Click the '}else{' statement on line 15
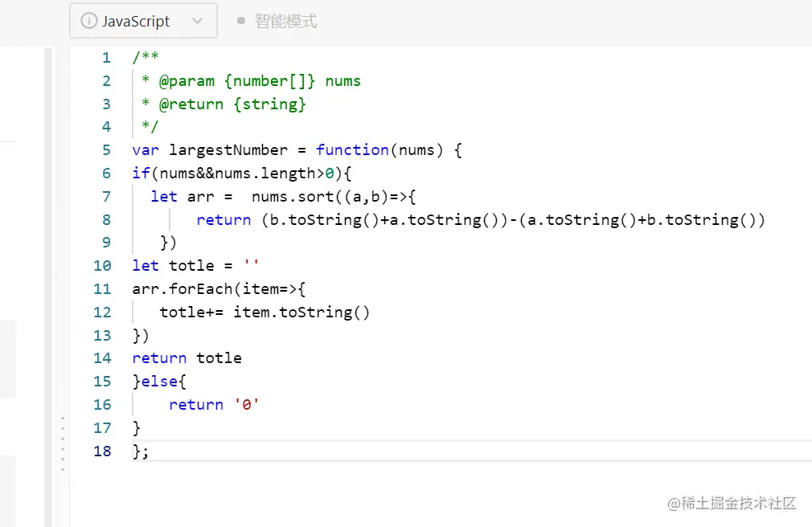Image resolution: width=812 pixels, height=527 pixels. 159,382
